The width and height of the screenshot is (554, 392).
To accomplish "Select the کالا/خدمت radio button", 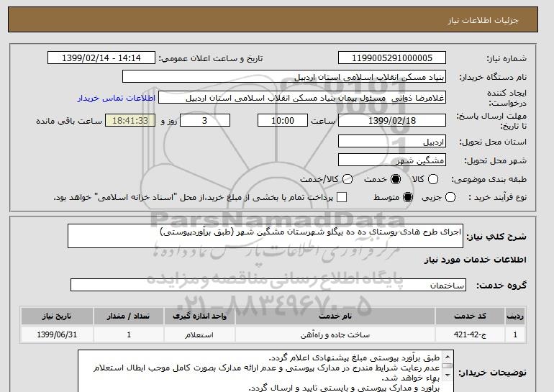I will click(348, 179).
